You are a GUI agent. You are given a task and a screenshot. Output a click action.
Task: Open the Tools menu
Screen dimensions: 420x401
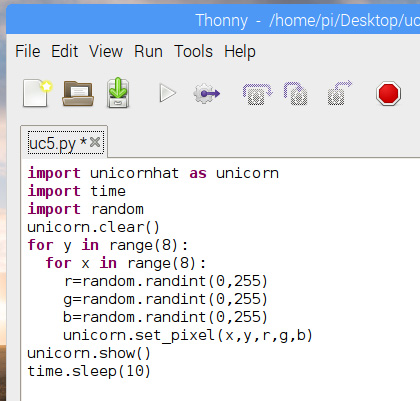(193, 52)
